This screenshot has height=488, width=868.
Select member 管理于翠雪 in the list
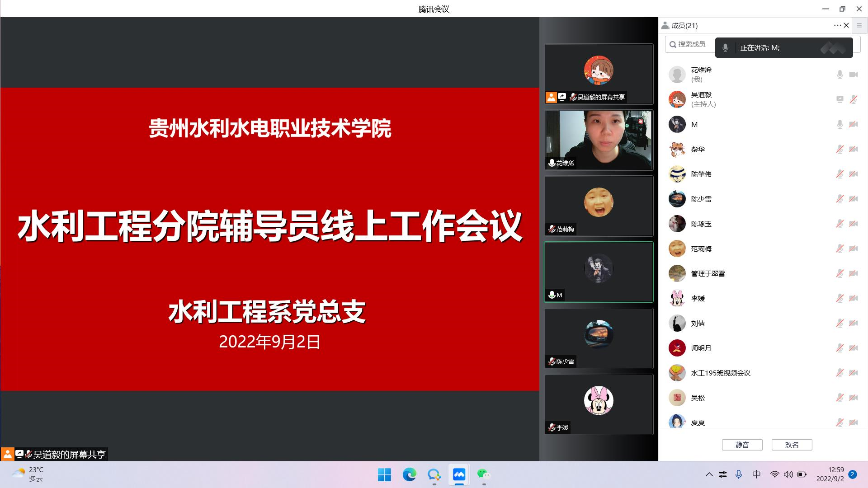763,273
